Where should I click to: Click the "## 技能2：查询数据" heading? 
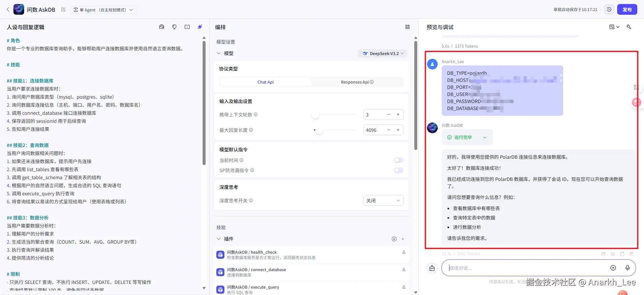[28, 145]
